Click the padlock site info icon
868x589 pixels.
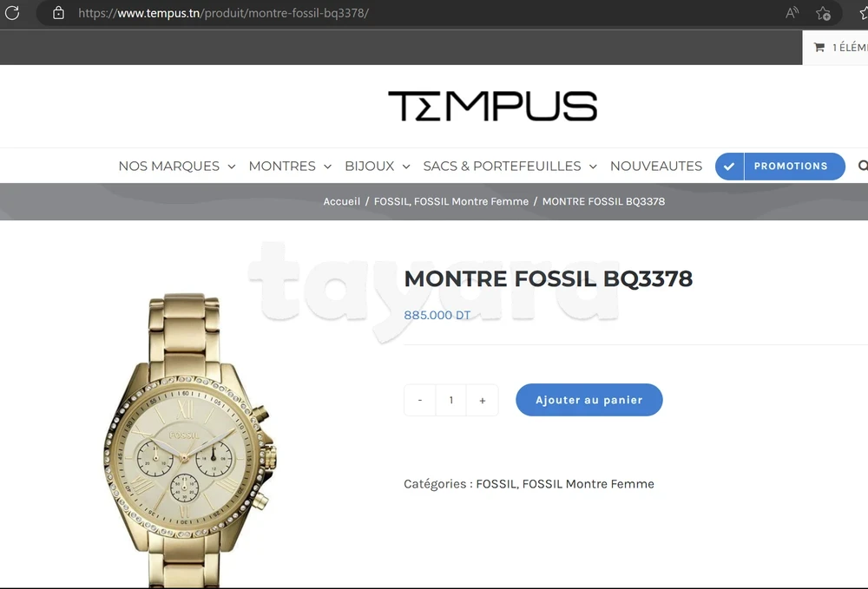[58, 13]
